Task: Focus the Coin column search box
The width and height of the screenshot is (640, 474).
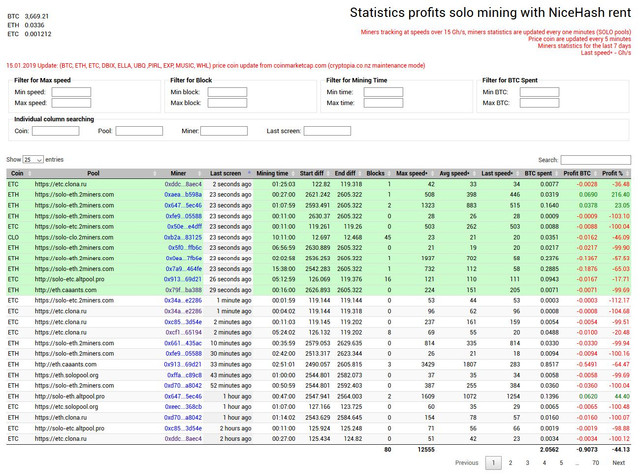Action: click(x=56, y=131)
